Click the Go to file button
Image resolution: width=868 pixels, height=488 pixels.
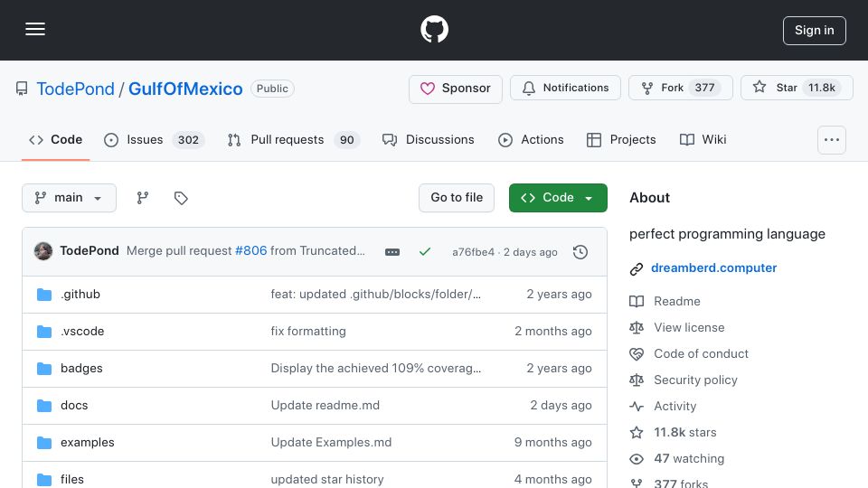click(457, 198)
